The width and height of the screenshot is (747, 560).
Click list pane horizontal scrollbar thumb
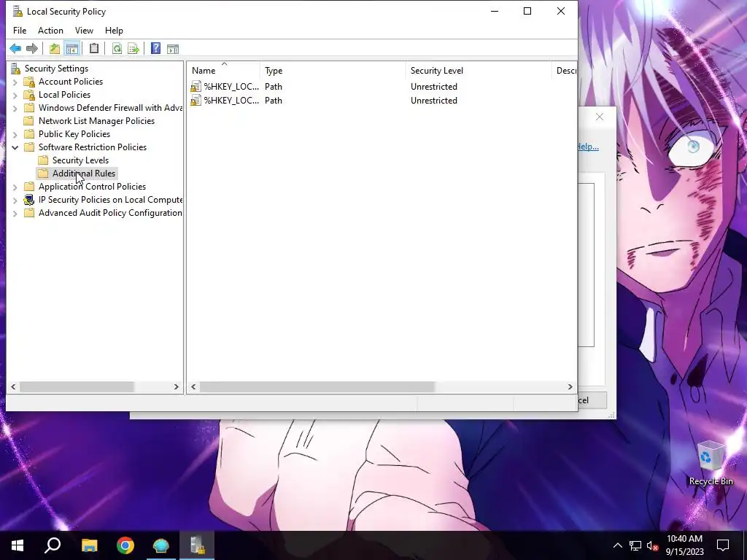(317, 386)
